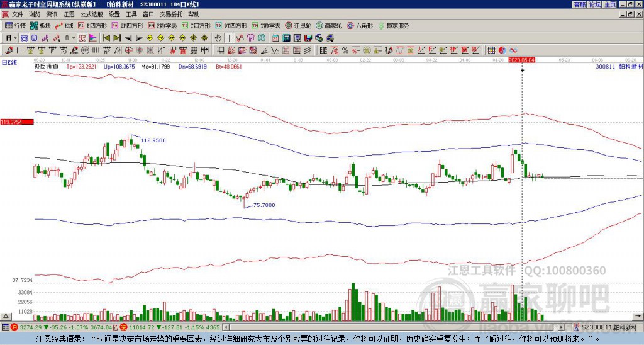Click the save floppy-disk icon
644x345 pixels.
(x=308, y=38)
